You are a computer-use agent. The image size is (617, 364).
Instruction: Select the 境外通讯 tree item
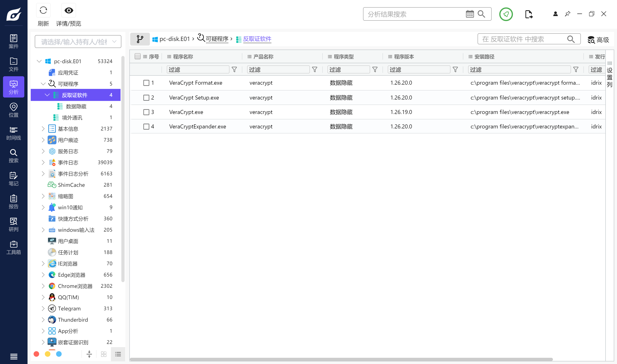(76, 118)
